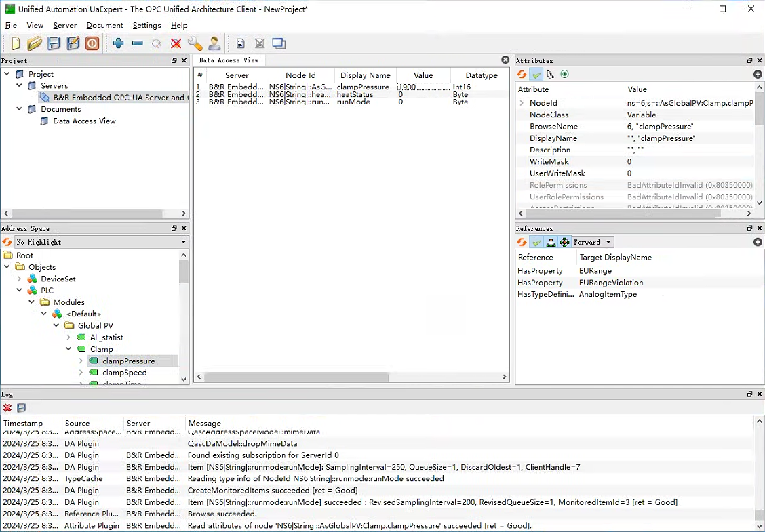The width and height of the screenshot is (765, 532).
Task: Open server settings wrench icon
Action: (195, 43)
